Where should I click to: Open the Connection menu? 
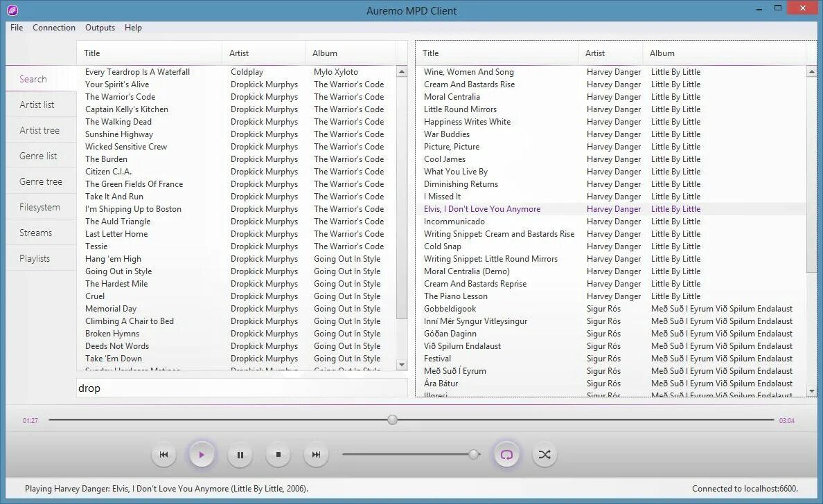click(54, 28)
